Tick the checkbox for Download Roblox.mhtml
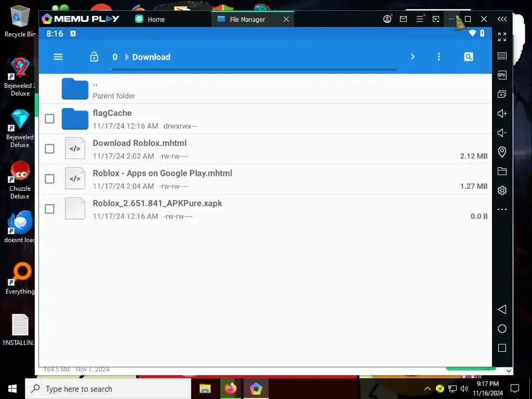The image size is (532, 399). tap(49, 149)
